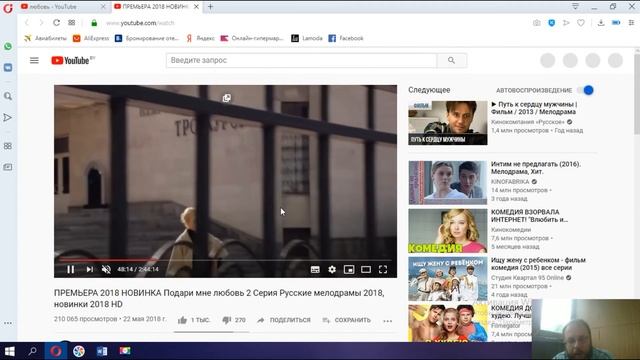Image resolution: width=640 pixels, height=360 pixels.
Task: Open the tab list menu arrow
Action: coord(575,6)
